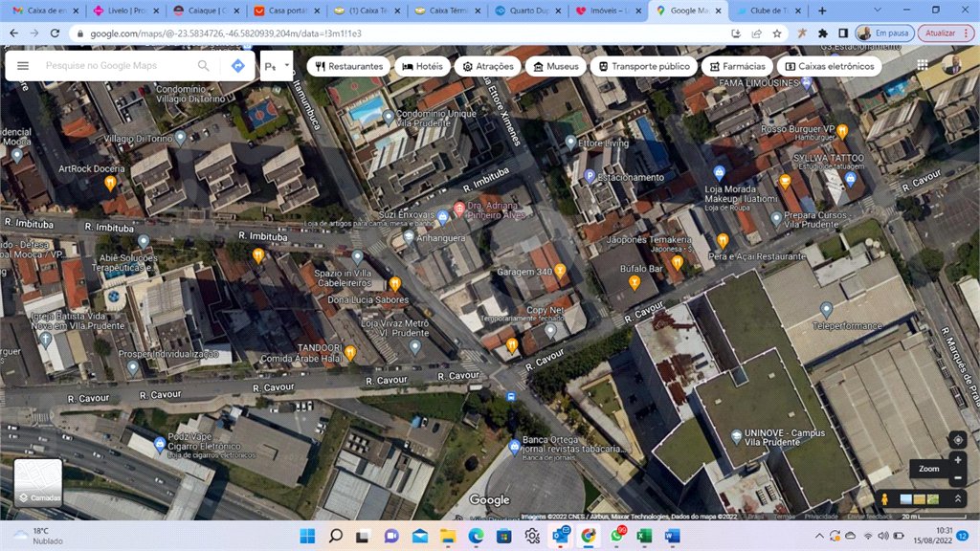The height and width of the screenshot is (551, 980).
Task: Select the Teleperformance map pin
Action: [826, 309]
